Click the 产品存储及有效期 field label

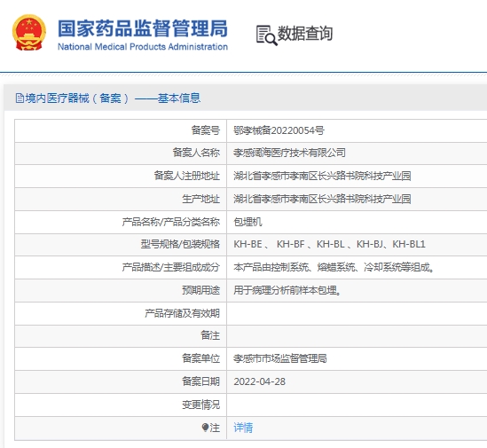(183, 313)
